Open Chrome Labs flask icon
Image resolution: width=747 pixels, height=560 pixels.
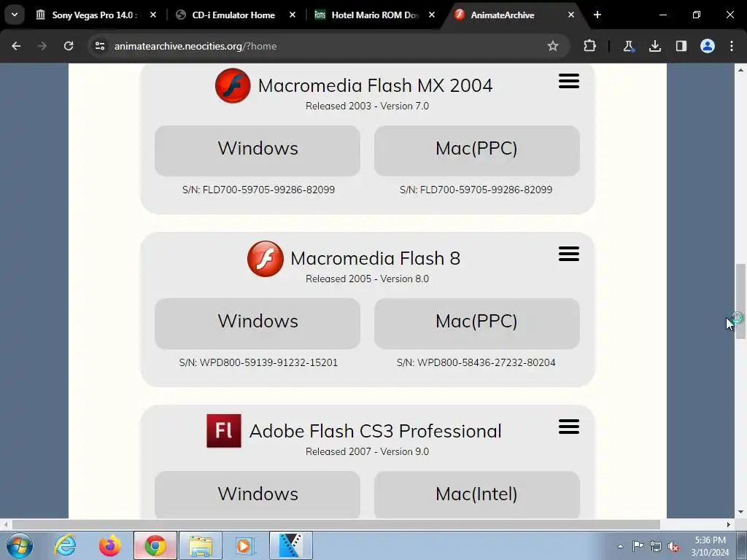[x=628, y=46]
